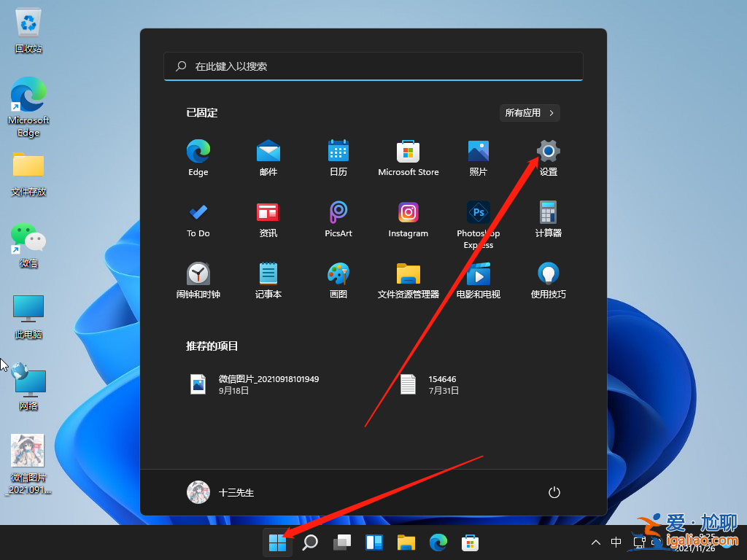747x560 pixels.
Task: Open the Recycle Bin on the desktop
Action: tap(28, 22)
